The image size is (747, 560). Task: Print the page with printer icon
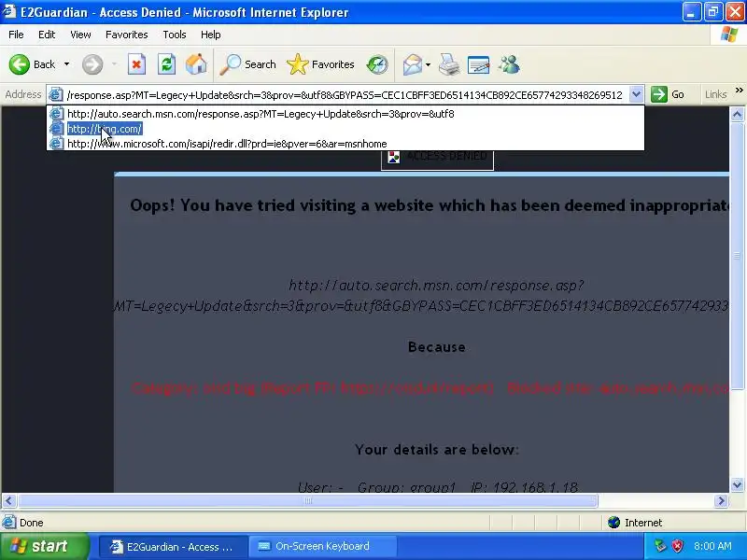point(449,64)
